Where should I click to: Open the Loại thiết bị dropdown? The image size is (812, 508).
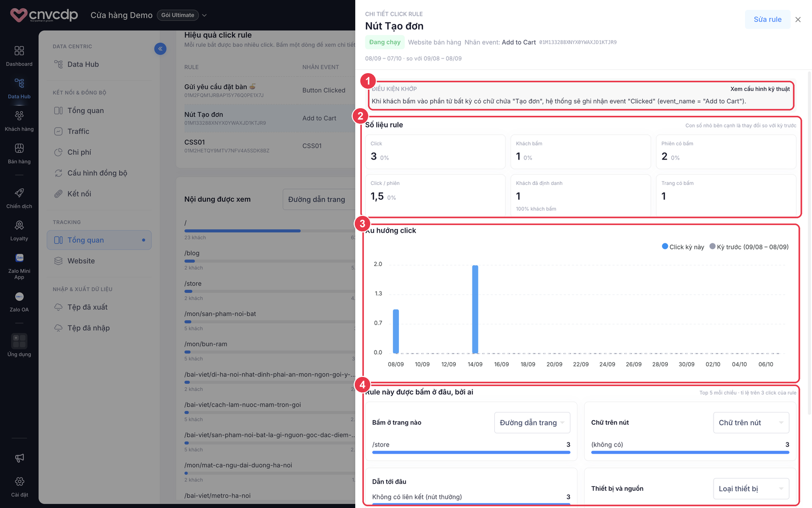[751, 489]
